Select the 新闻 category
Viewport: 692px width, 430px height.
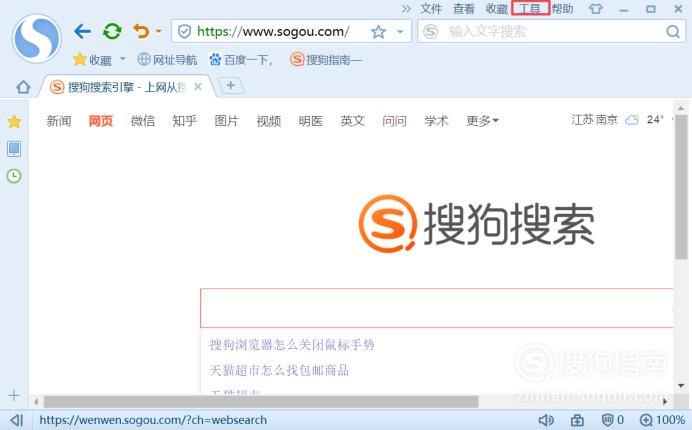[x=59, y=121]
